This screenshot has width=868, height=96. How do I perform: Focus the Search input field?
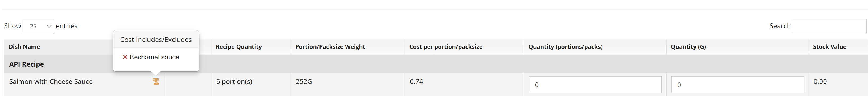pyautogui.click(x=828, y=26)
